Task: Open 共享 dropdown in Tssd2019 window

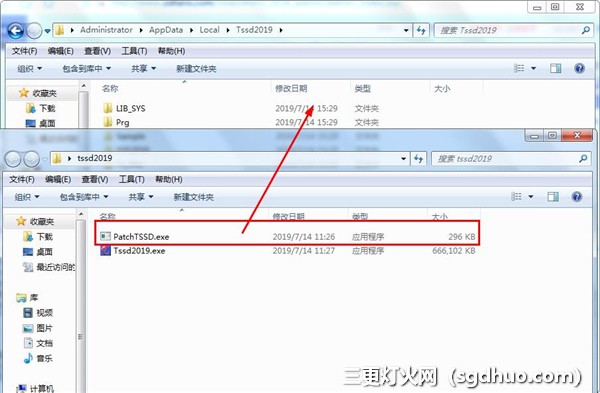Action: [143, 68]
